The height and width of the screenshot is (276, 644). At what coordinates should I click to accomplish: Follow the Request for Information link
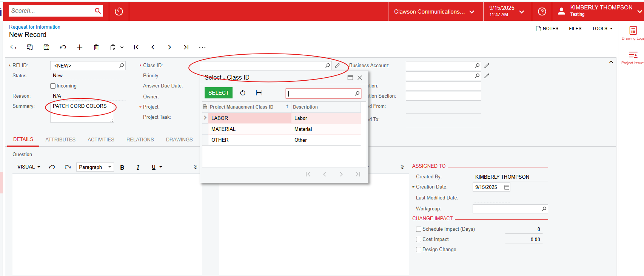tap(35, 27)
